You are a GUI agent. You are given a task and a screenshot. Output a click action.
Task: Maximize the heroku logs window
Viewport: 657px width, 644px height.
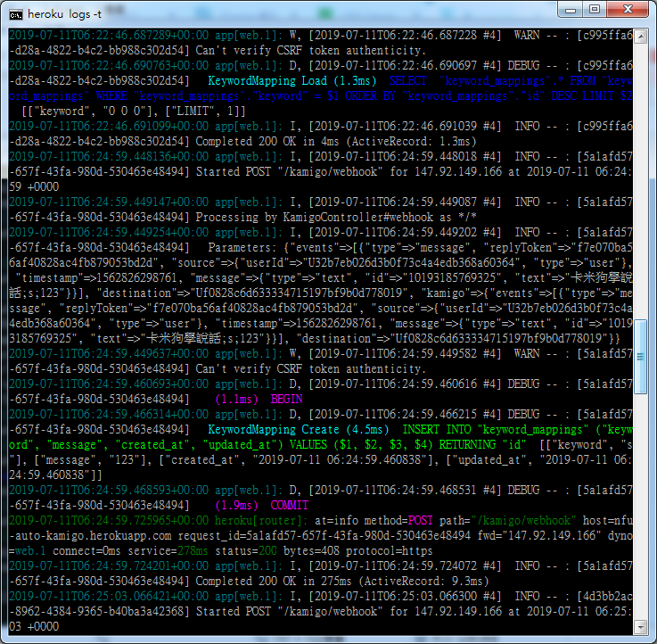pos(595,9)
